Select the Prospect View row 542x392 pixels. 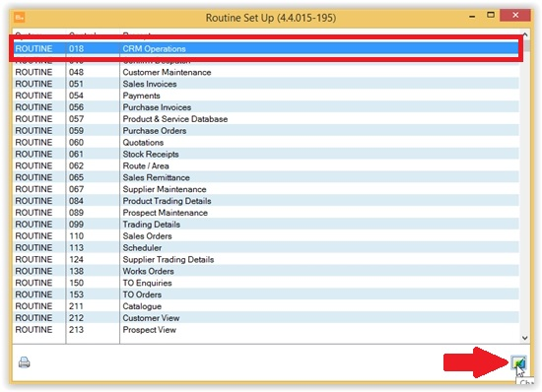[265, 330]
